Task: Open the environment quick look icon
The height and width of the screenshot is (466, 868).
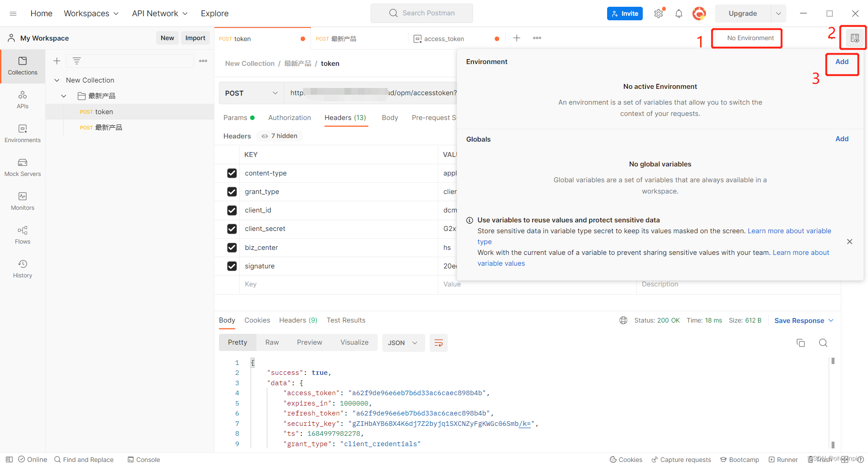Action: (855, 38)
